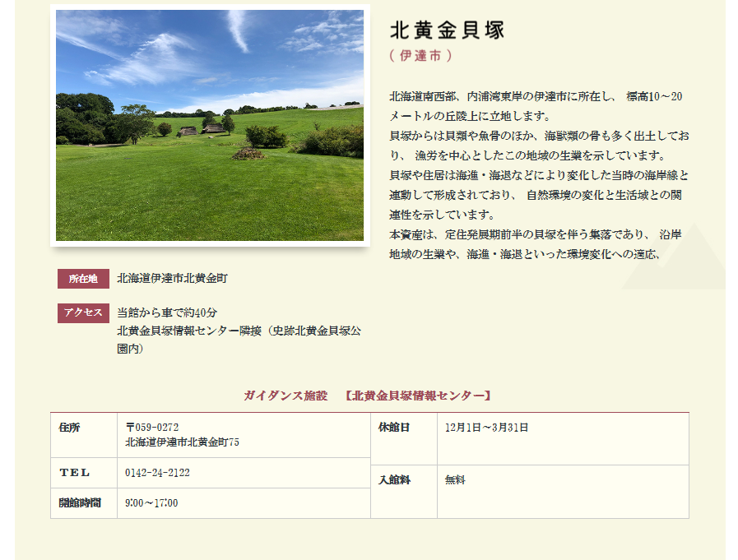
Task: Select address text 北海道伊達市北黄金町
Action: (172, 278)
